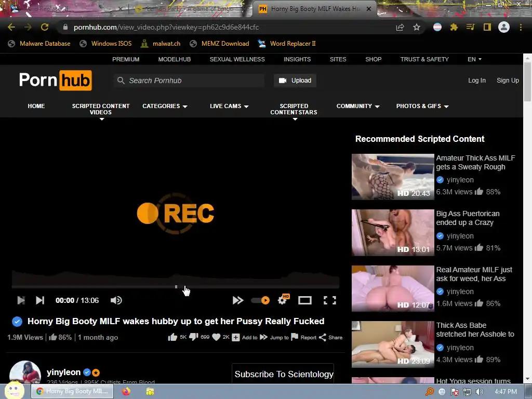Switch to theater mode rectangle icon
Viewport: 532px width, 399px height.
point(304,300)
